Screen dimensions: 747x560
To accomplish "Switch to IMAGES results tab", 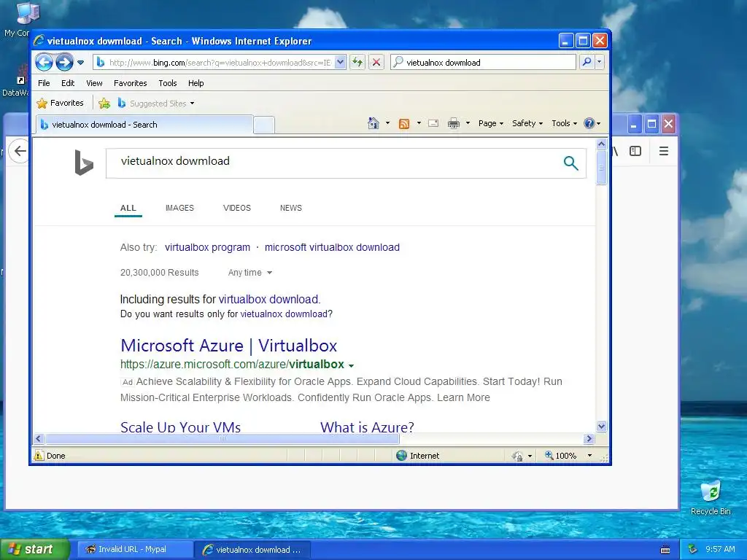I will click(179, 208).
